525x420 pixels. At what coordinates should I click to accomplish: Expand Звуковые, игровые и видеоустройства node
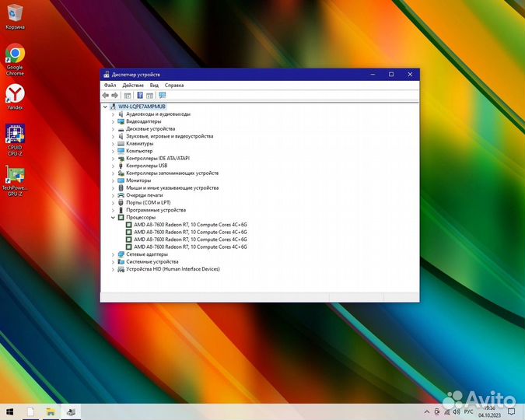point(113,136)
